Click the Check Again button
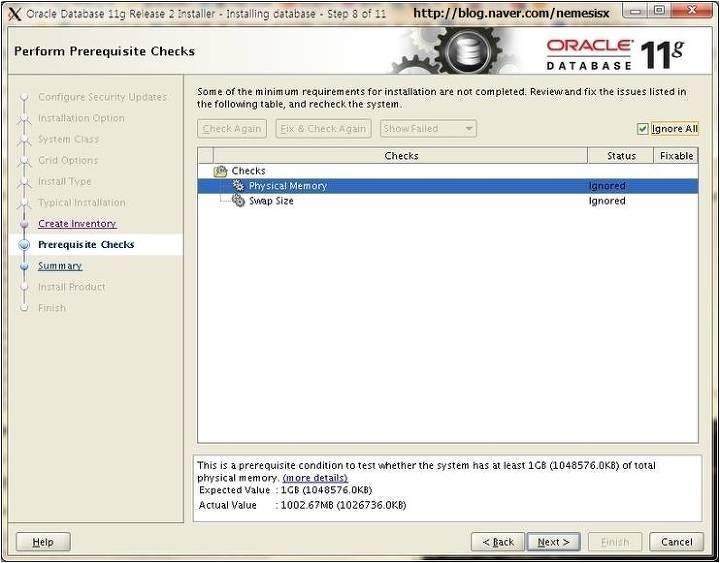The height and width of the screenshot is (563, 720). (x=232, y=129)
